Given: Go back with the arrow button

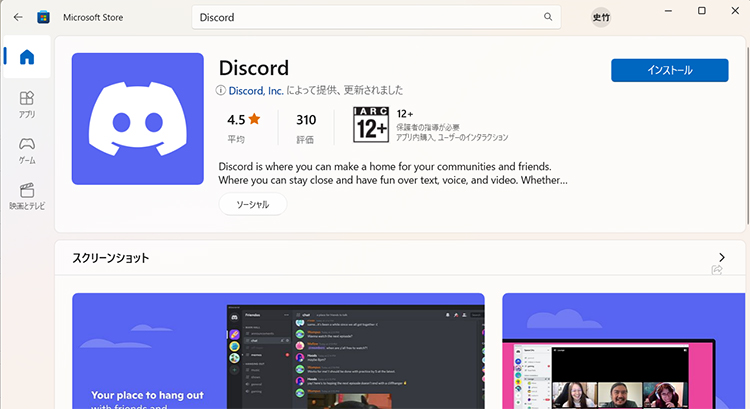Looking at the screenshot, I should click(18, 17).
